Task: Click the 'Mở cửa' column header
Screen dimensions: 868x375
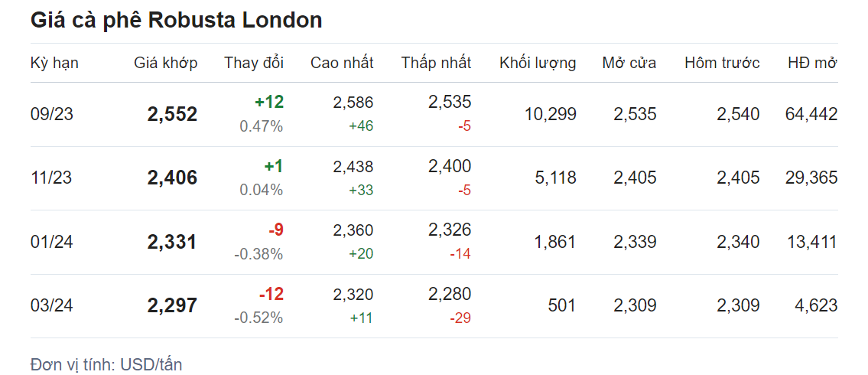Action: tap(629, 63)
